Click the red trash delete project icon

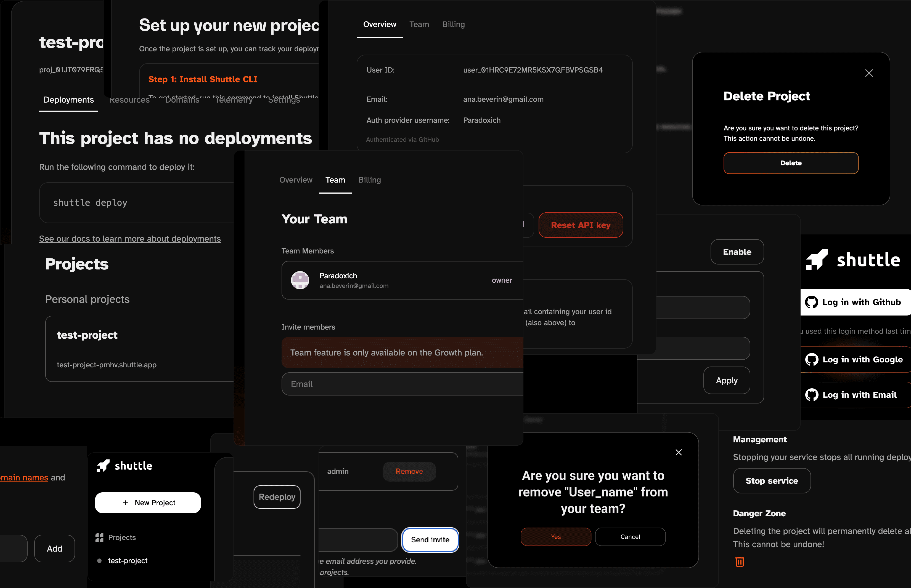click(x=739, y=562)
